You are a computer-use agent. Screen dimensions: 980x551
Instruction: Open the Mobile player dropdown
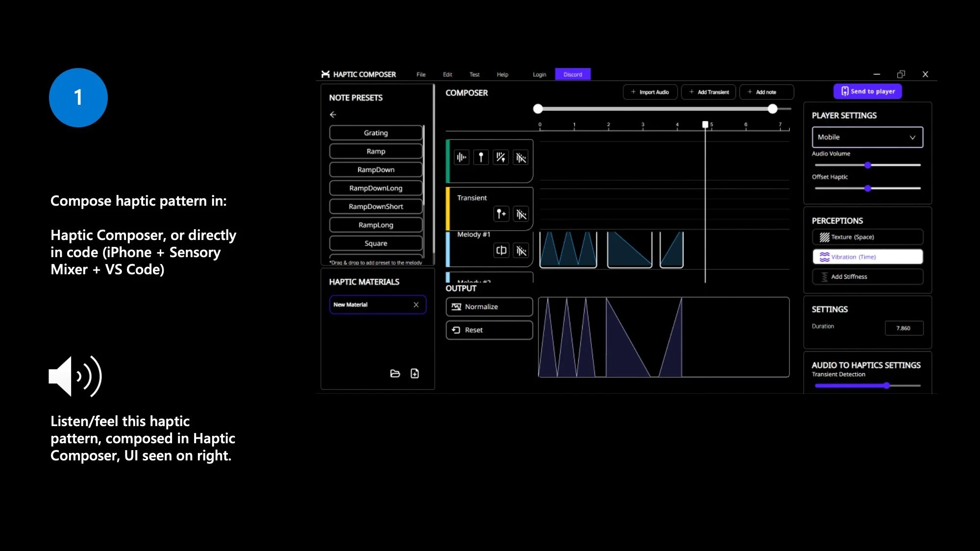(867, 137)
